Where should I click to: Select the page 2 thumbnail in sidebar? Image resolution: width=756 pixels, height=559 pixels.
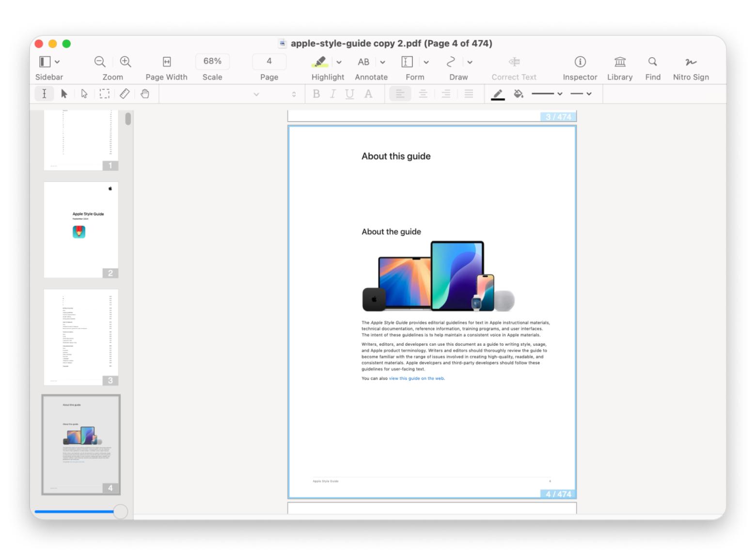[x=81, y=230]
